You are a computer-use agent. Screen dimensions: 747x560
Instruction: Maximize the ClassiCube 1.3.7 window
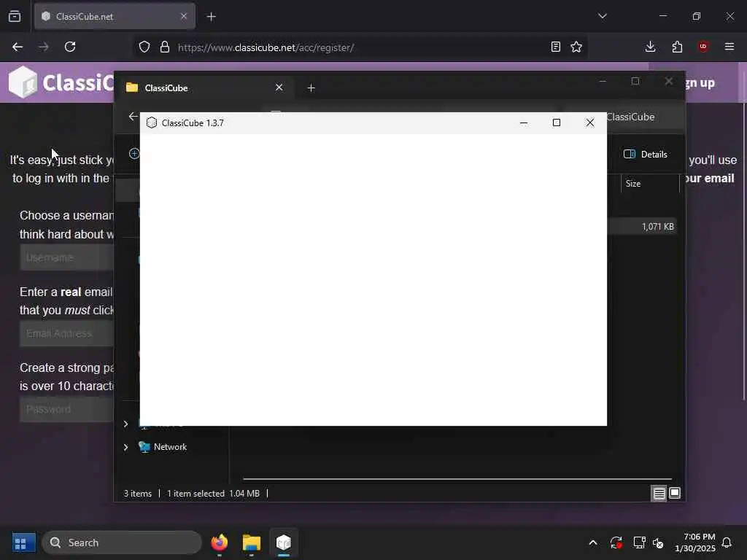pyautogui.click(x=557, y=122)
